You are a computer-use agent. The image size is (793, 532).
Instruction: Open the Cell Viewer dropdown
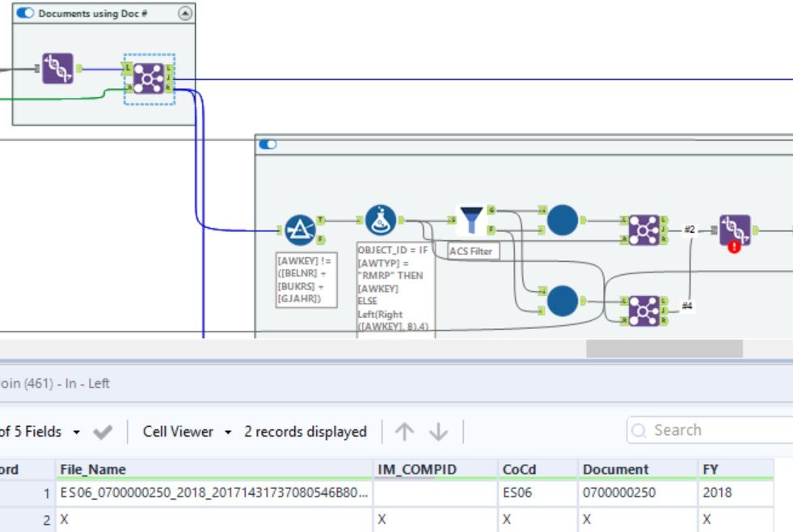pyautogui.click(x=228, y=433)
